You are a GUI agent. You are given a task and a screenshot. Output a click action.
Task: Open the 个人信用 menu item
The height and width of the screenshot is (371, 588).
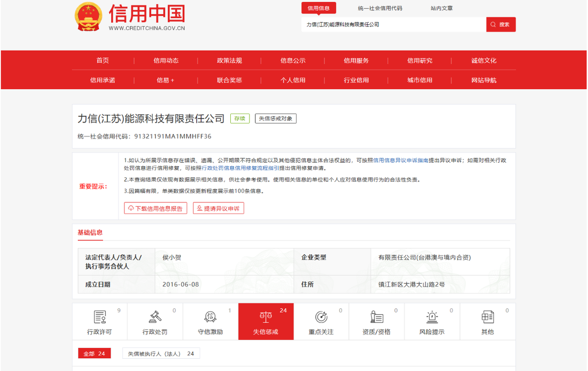pyautogui.click(x=293, y=79)
